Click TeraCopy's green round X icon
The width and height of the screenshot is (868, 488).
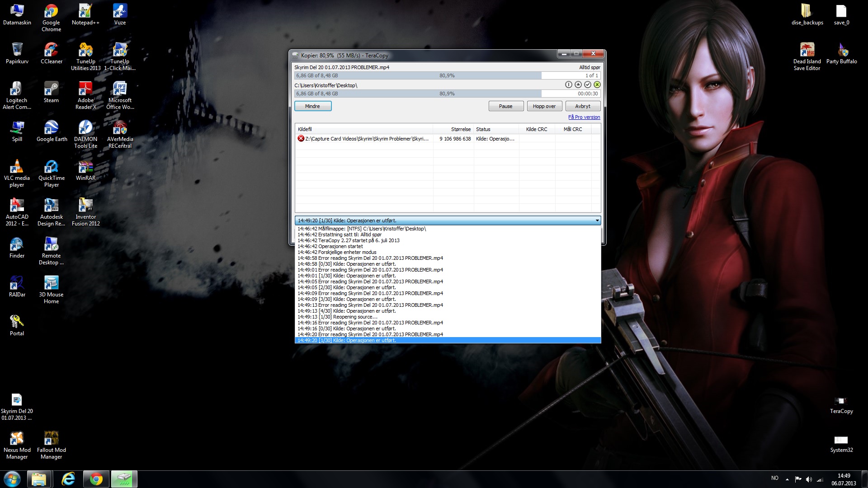pyautogui.click(x=597, y=84)
